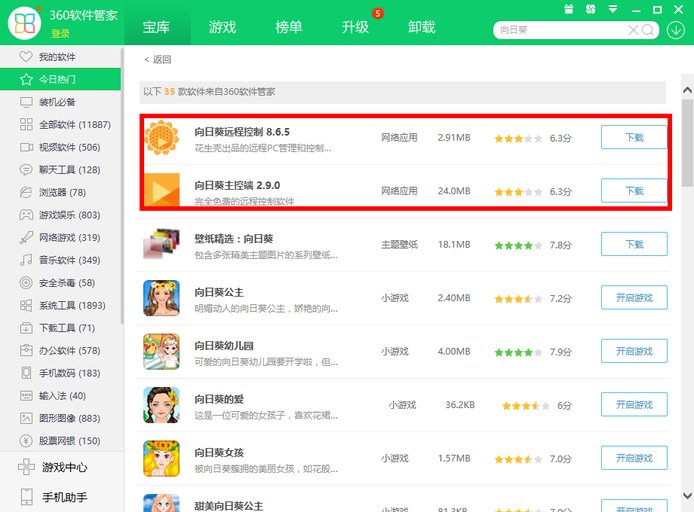694x512 pixels.
Task: Click the 返回 back link
Action: coord(158,59)
